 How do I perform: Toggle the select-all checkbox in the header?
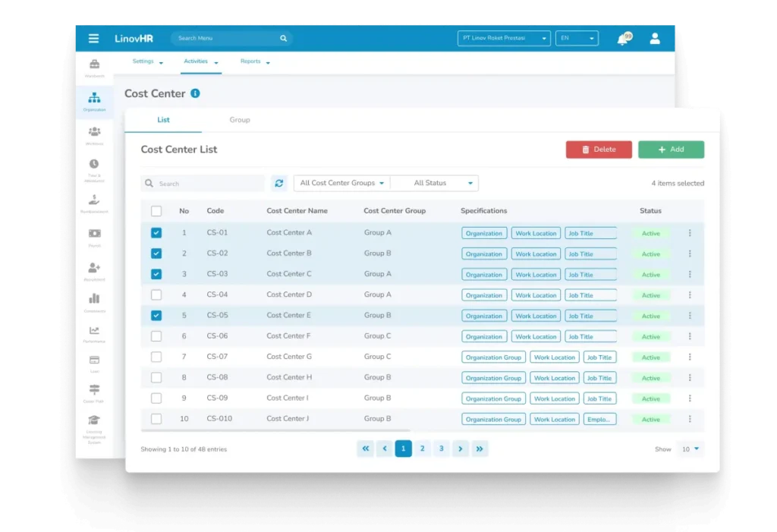click(156, 210)
